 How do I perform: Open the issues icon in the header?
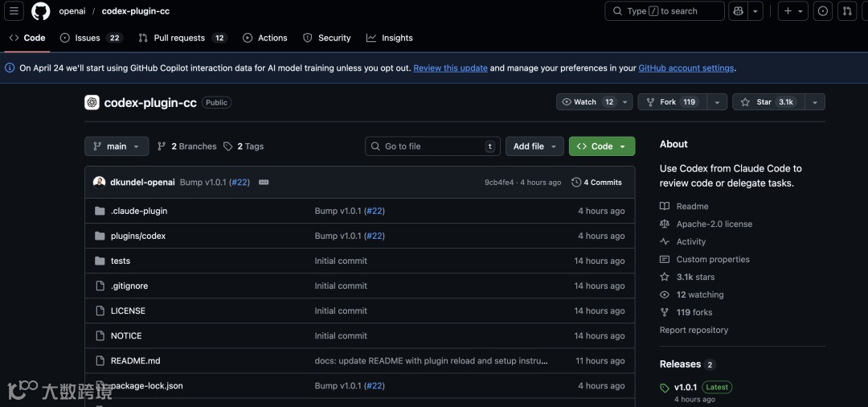coord(823,11)
